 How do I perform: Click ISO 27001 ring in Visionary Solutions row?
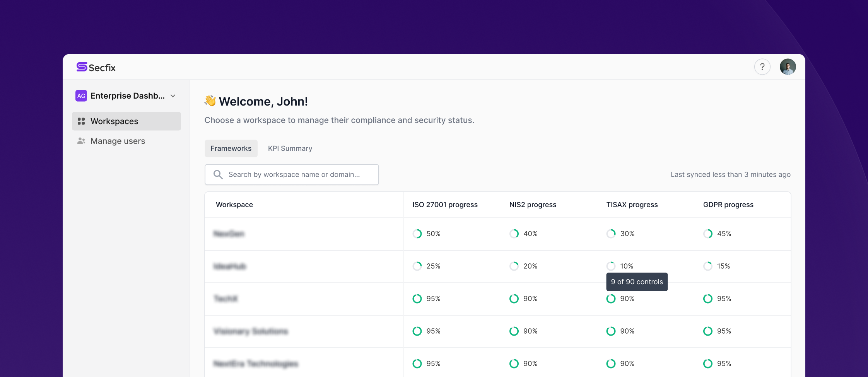click(417, 331)
